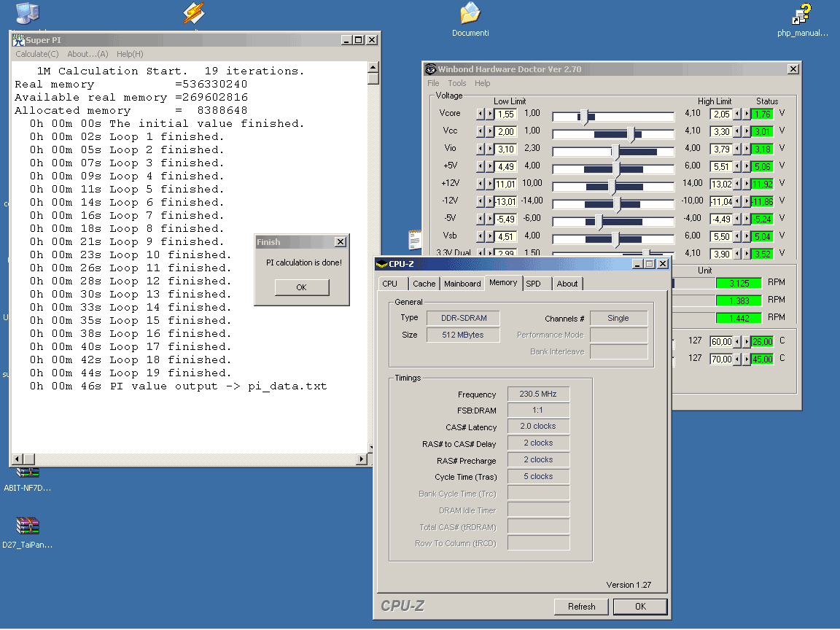Image resolution: width=840 pixels, height=630 pixels.
Task: Switch to the About tab in CPU-Z
Action: click(x=567, y=284)
